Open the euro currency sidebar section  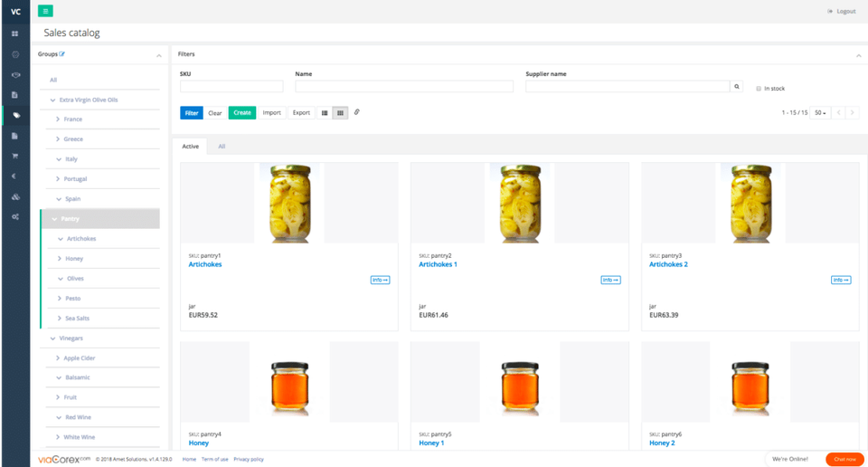click(14, 176)
